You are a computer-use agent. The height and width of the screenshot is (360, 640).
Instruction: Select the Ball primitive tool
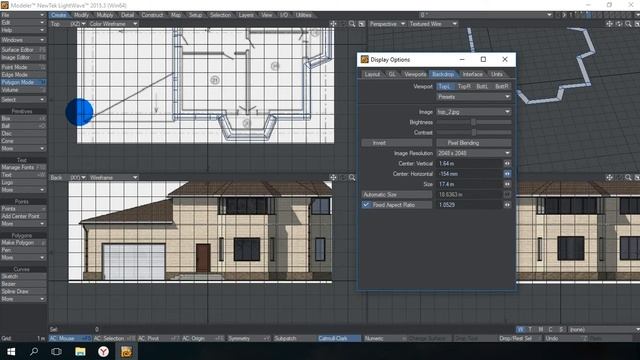point(23,126)
